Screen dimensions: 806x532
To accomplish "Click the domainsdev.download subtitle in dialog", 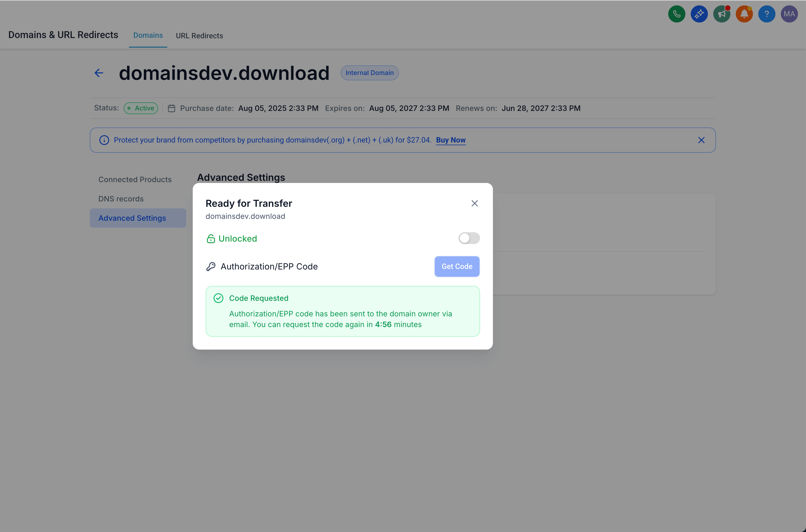I will tap(245, 216).
